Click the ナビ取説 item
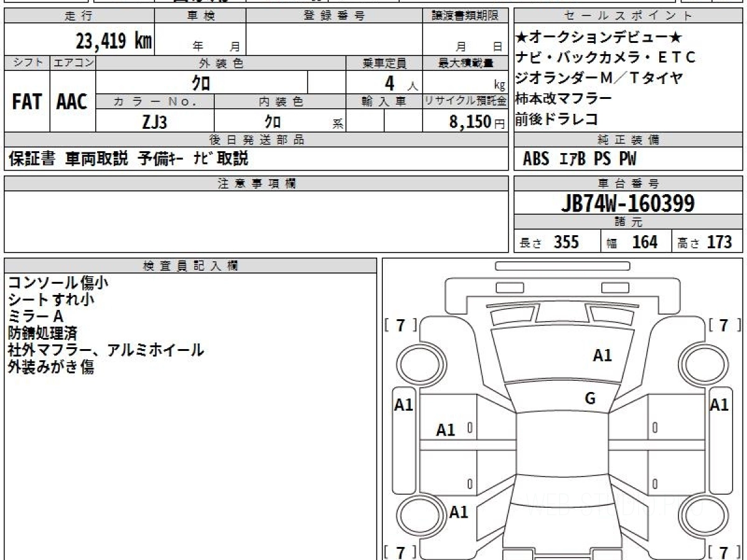The height and width of the screenshot is (560, 747). (221, 159)
